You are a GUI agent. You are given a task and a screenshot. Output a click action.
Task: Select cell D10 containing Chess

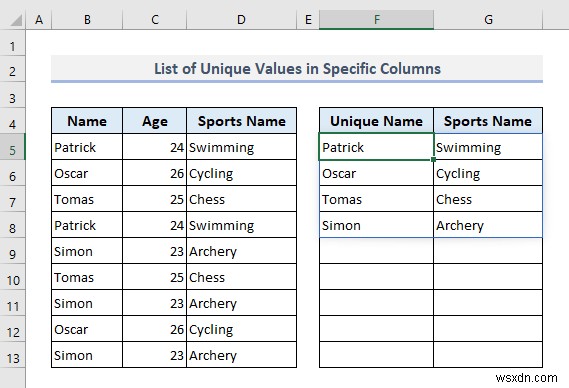click(241, 277)
